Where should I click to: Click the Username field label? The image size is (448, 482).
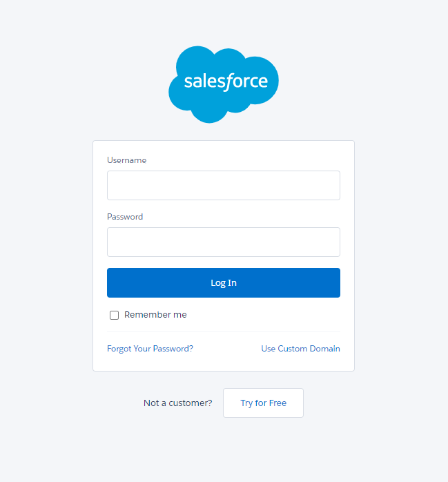(126, 160)
